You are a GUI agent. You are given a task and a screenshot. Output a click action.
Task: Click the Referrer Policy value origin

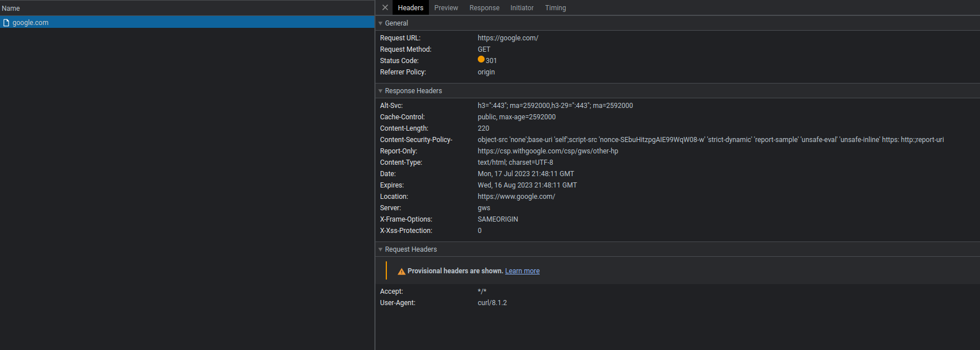pyautogui.click(x=486, y=72)
